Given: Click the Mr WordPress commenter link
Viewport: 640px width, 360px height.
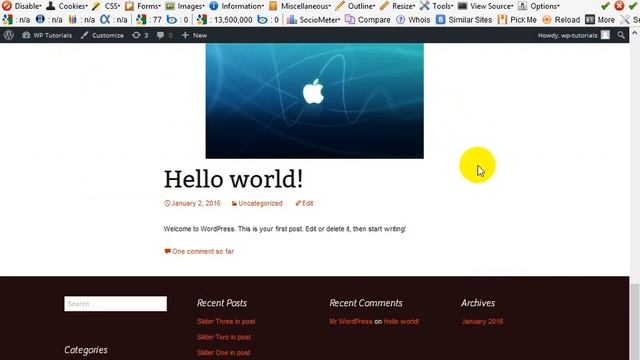Looking at the screenshot, I should [351, 322].
